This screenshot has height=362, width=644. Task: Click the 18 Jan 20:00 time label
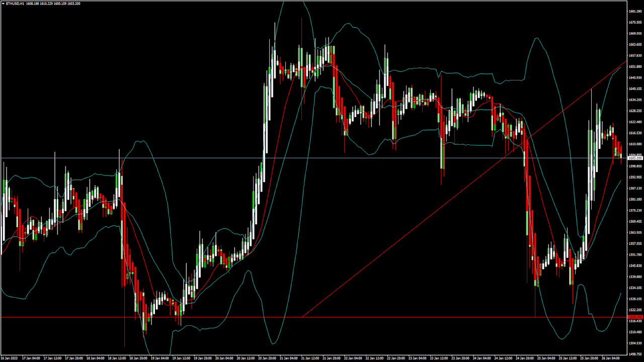(x=138, y=358)
